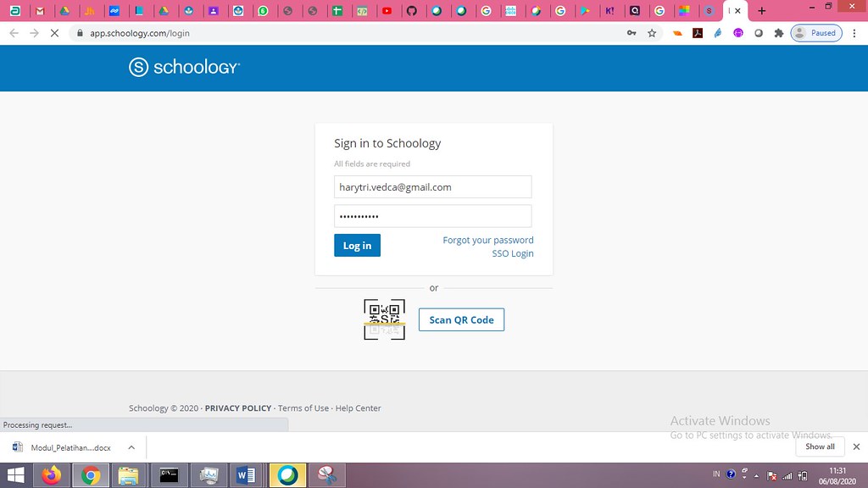
Task: Click Show all downloads button
Action: [x=820, y=446]
